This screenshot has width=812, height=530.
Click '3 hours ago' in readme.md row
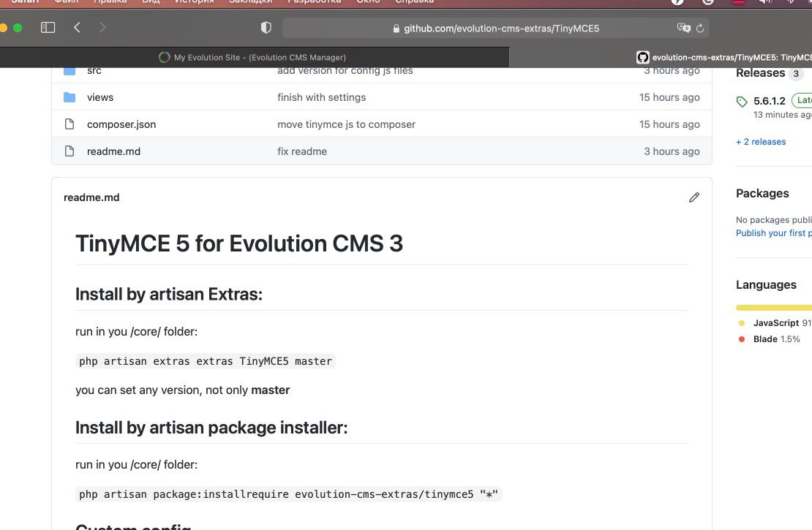[672, 151]
